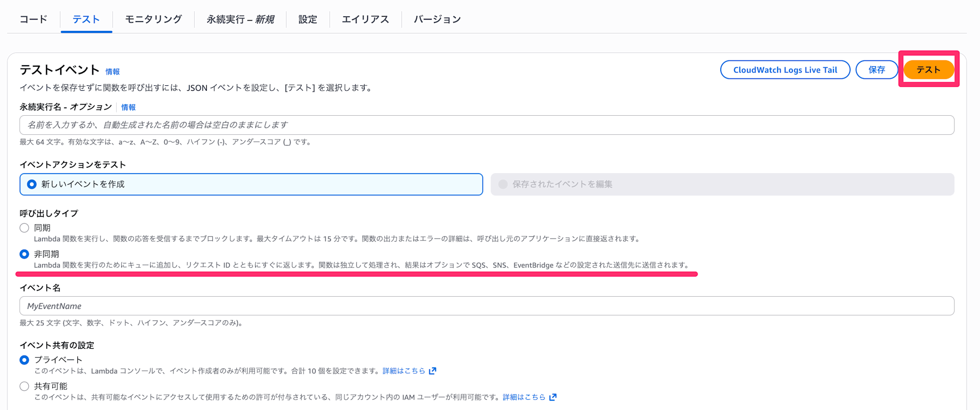Viewport: 980px width, 410px height.
Task: Open the モニタリング tab
Action: [153, 19]
